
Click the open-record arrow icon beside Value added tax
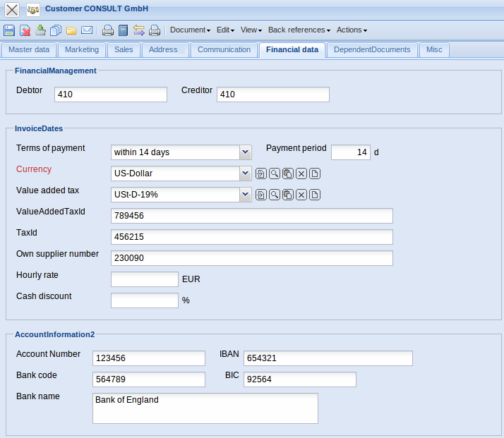tap(260, 195)
